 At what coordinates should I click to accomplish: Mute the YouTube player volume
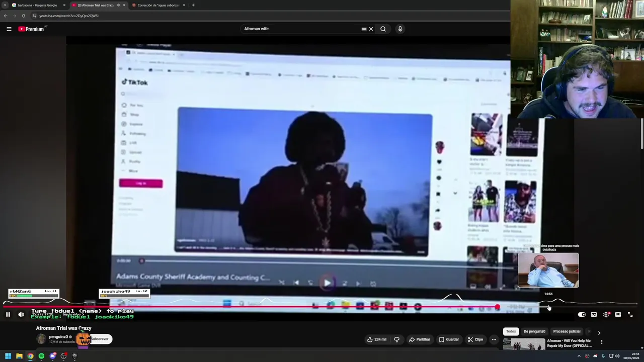point(21,314)
